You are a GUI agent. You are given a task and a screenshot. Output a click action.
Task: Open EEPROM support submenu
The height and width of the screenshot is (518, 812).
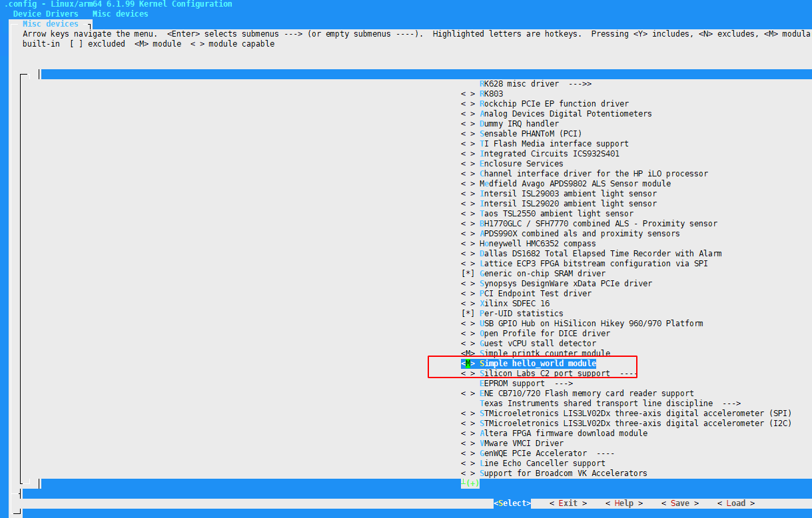(526, 384)
